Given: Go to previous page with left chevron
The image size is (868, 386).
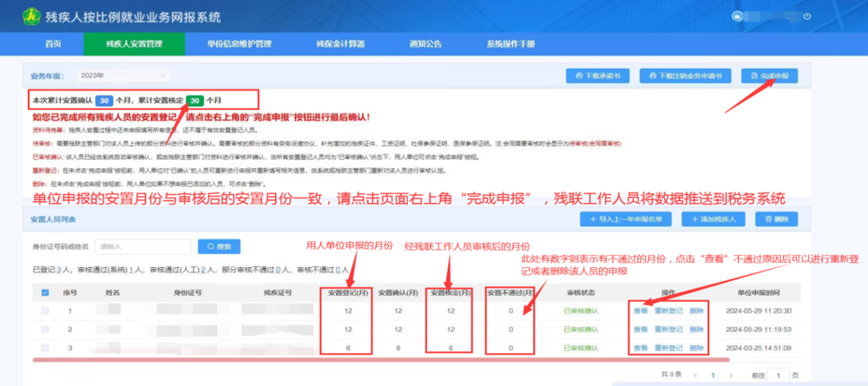Looking at the screenshot, I should tap(695, 376).
